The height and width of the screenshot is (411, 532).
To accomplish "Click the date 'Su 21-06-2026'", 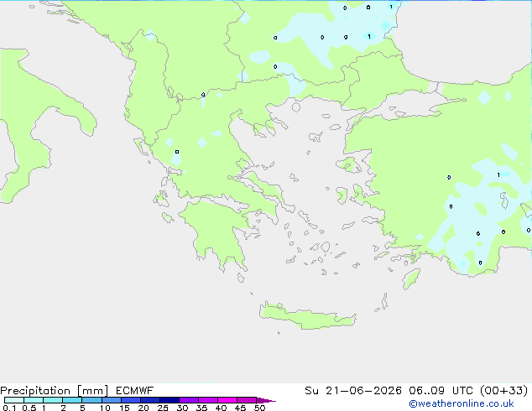I will (353, 391).
